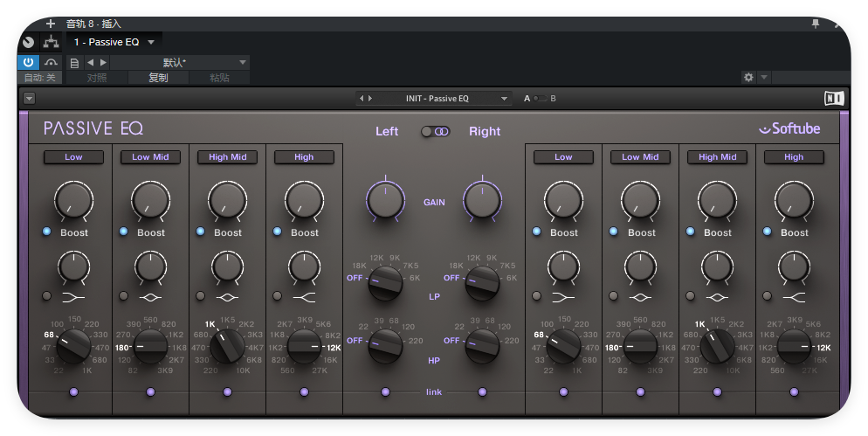Open the routing icon beside plugin name
Screen dimensions: 868x436
pos(51,42)
